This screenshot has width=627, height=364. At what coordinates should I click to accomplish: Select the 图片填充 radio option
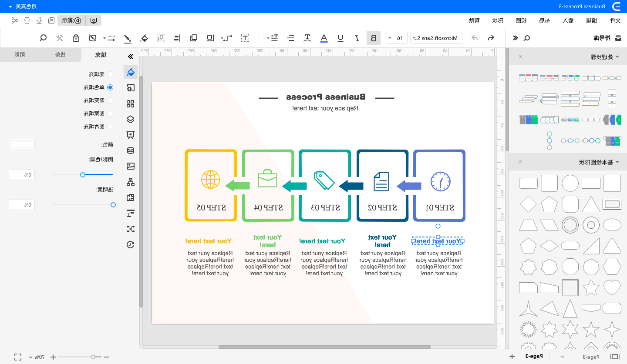coord(110,127)
